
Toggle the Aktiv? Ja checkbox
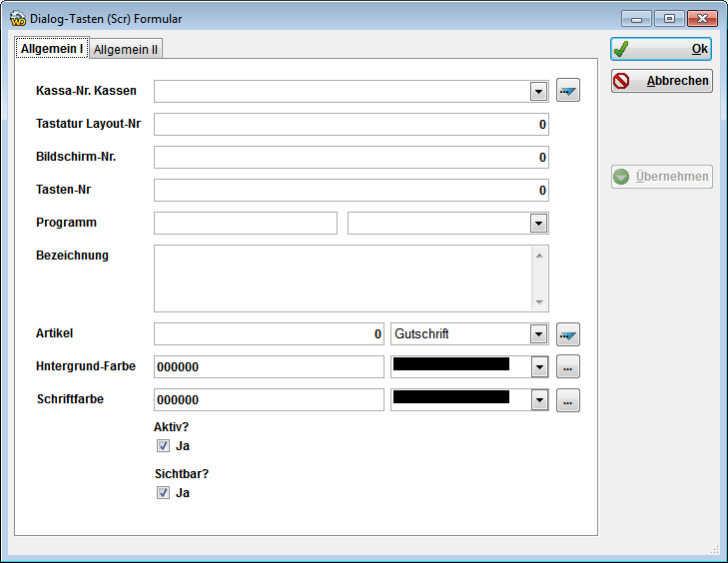[163, 446]
